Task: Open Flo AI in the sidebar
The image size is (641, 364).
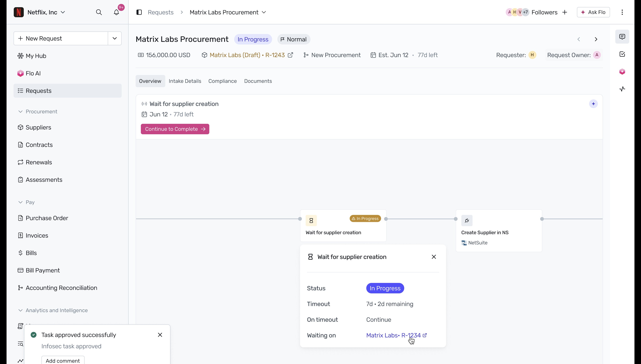Action: point(68,73)
